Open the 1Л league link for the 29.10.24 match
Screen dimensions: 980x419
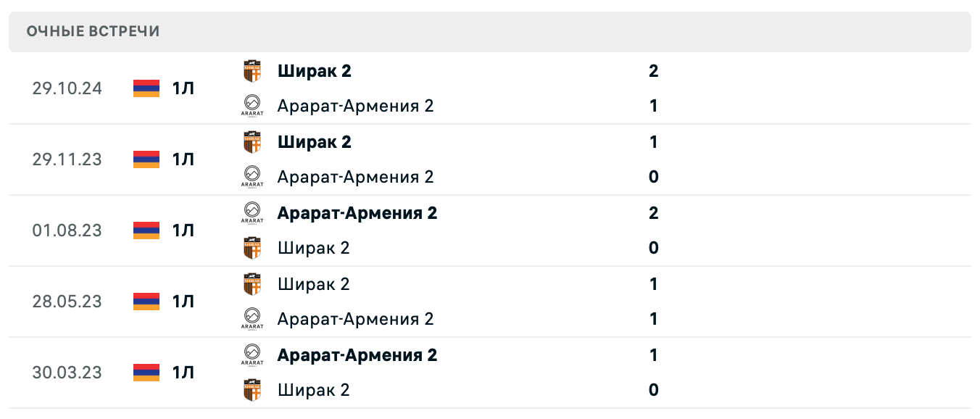[x=182, y=88]
